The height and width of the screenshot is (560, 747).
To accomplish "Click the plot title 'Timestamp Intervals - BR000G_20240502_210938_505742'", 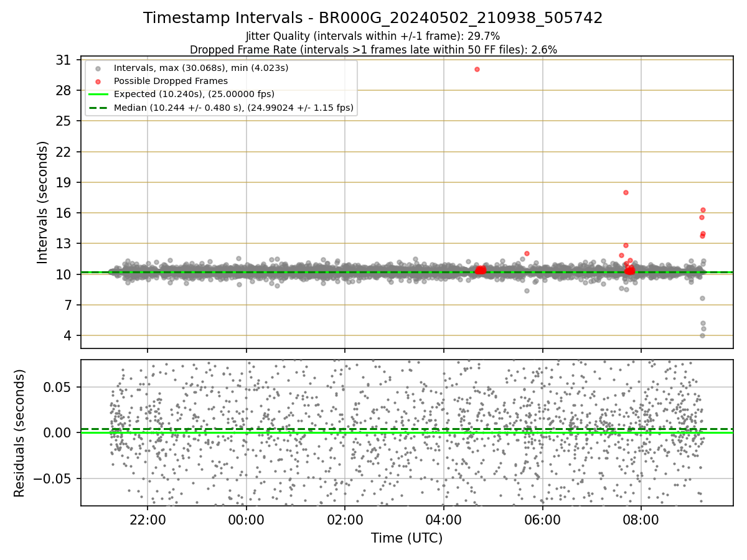I will click(373, 18).
